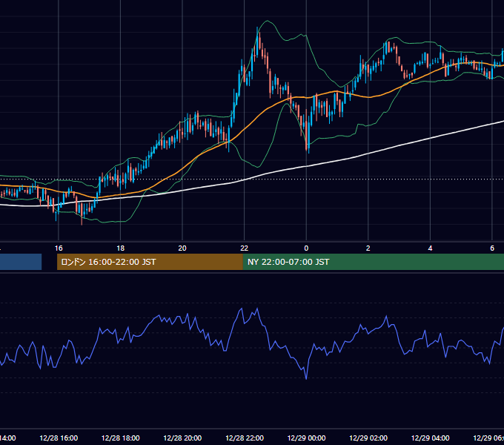Click the 18 hour axis label
The image size is (504, 445).
tap(121, 248)
